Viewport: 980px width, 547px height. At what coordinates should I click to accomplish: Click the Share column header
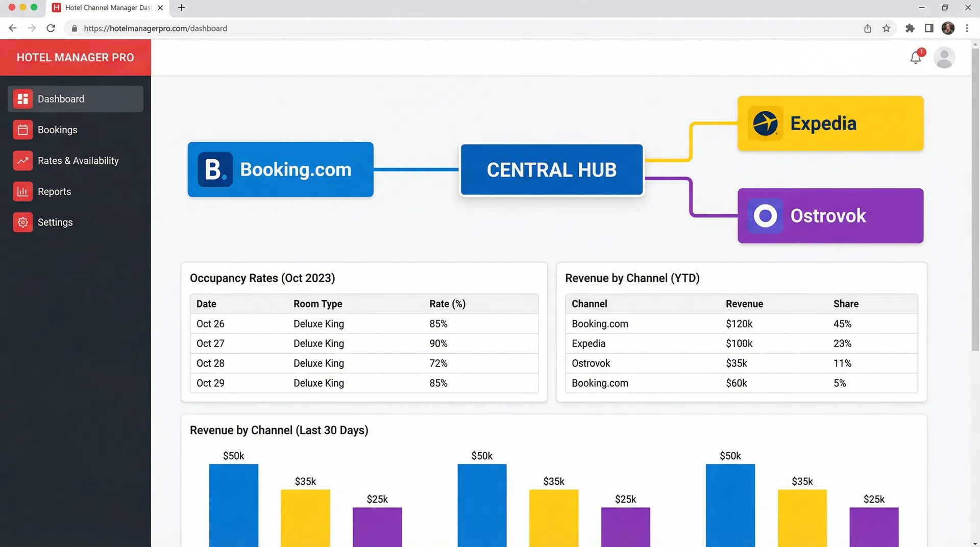pos(846,304)
